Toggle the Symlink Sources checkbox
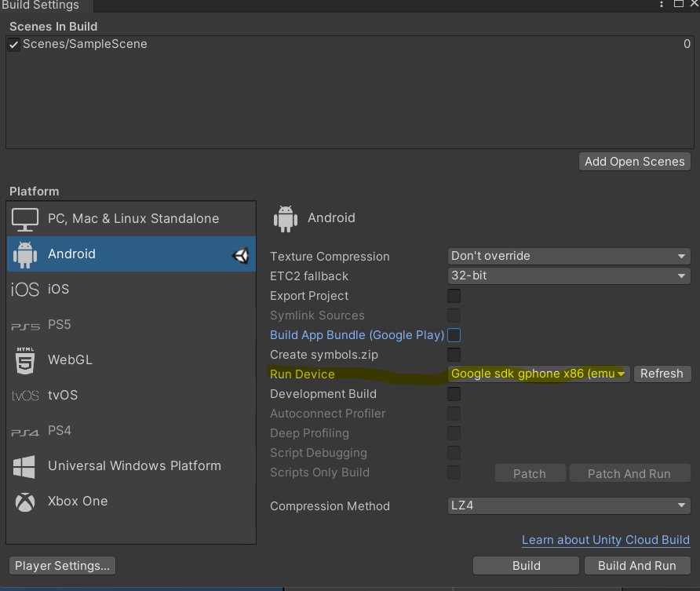 (x=454, y=316)
